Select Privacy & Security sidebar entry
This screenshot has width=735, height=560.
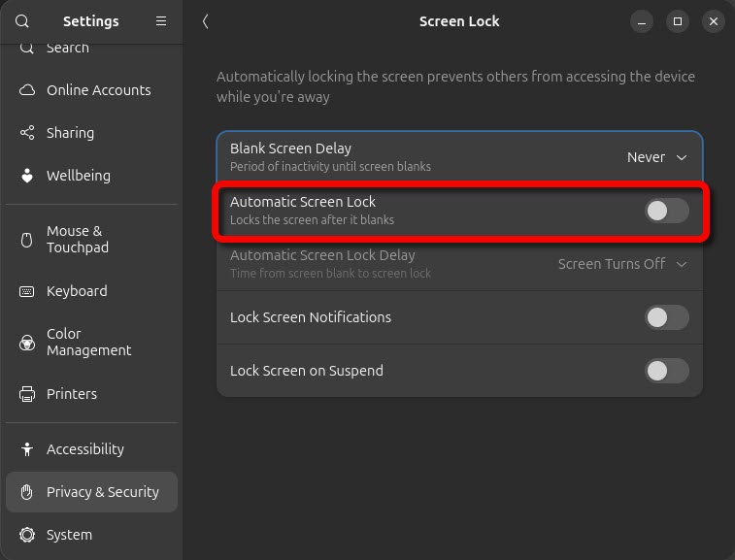pyautogui.click(x=92, y=492)
